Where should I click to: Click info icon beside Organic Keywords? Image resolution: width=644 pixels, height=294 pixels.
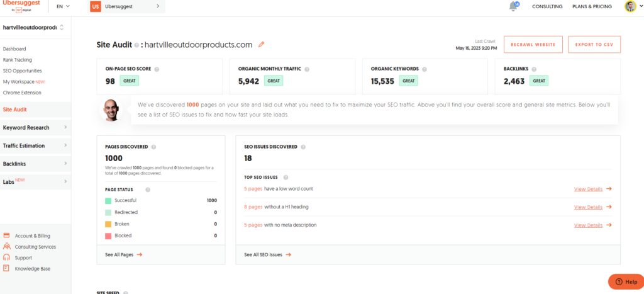pyautogui.click(x=425, y=69)
